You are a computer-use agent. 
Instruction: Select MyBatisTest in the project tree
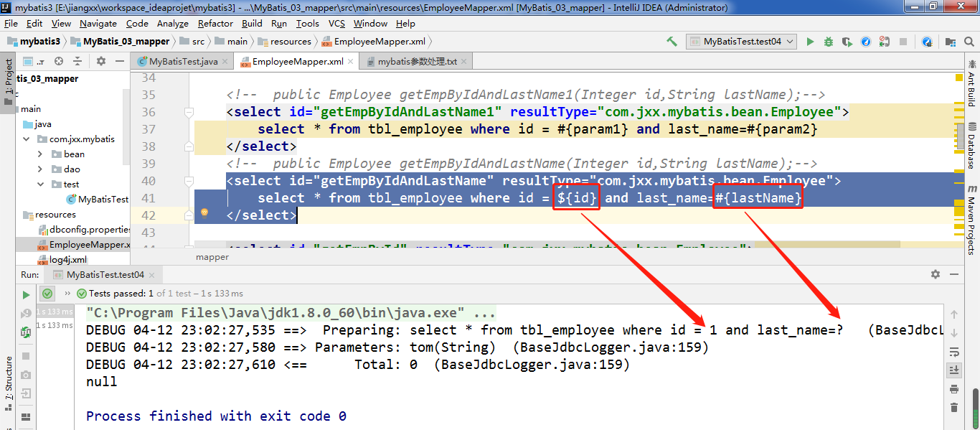pyautogui.click(x=98, y=200)
